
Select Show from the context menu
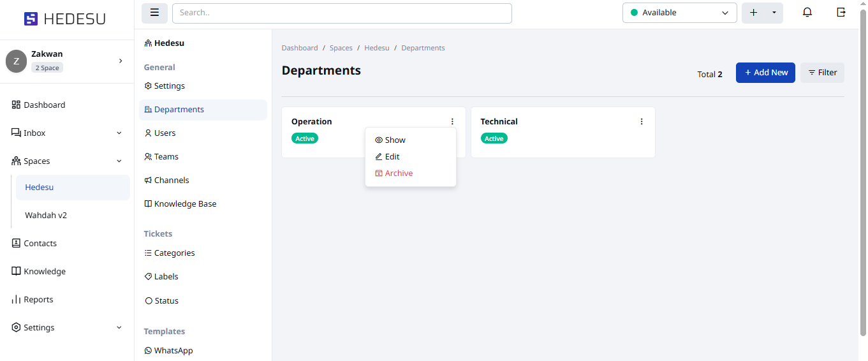(x=395, y=140)
